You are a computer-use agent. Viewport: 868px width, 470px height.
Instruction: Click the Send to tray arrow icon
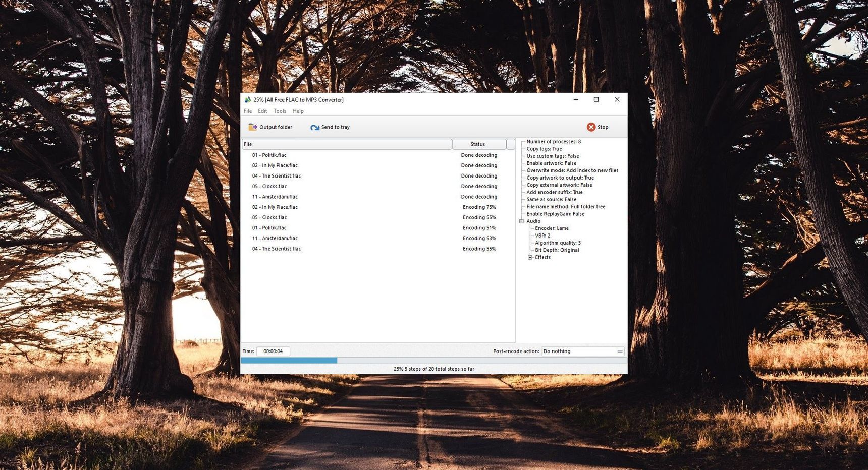[x=315, y=127]
